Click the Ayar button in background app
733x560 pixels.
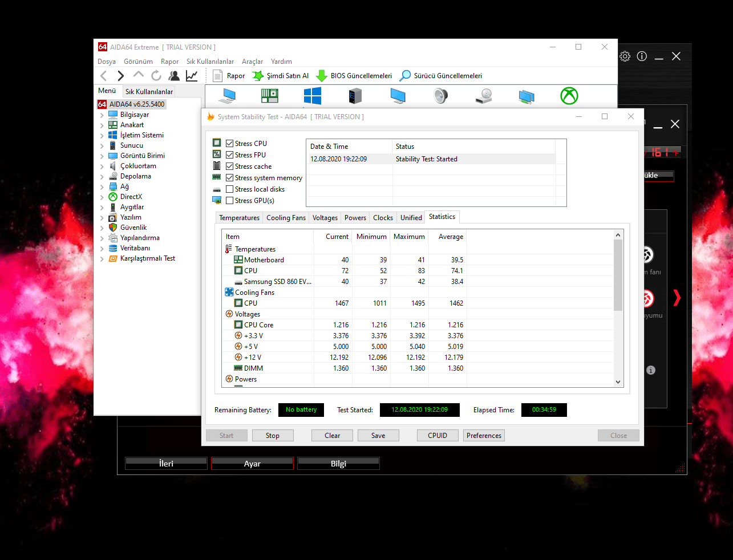[252, 464]
